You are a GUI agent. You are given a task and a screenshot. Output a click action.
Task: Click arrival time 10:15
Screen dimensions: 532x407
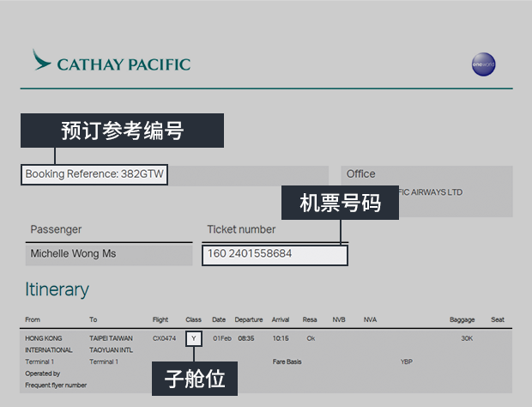(281, 338)
